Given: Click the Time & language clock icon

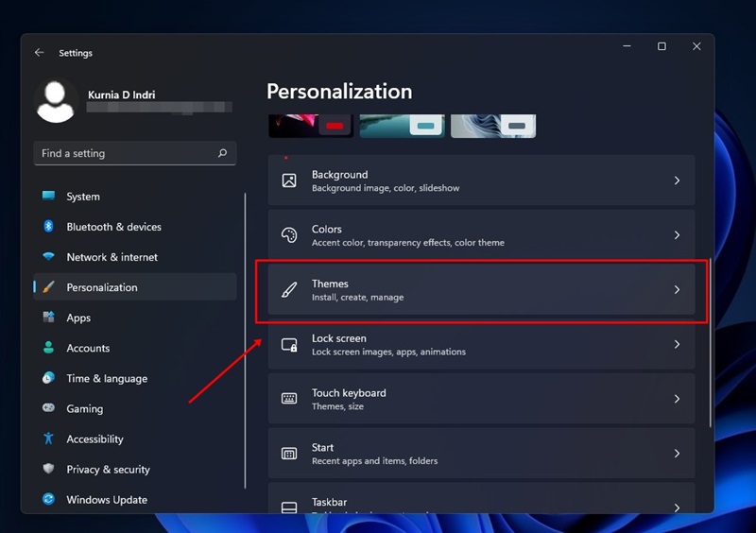Looking at the screenshot, I should [x=48, y=378].
